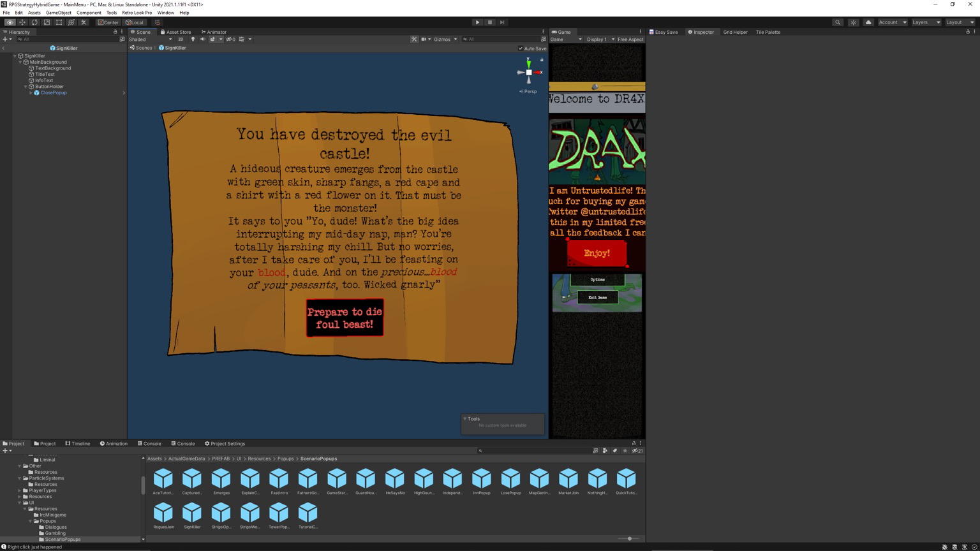Toggle the Auto Save checkbox
Image resolution: width=980 pixels, height=551 pixels.
(x=521, y=48)
